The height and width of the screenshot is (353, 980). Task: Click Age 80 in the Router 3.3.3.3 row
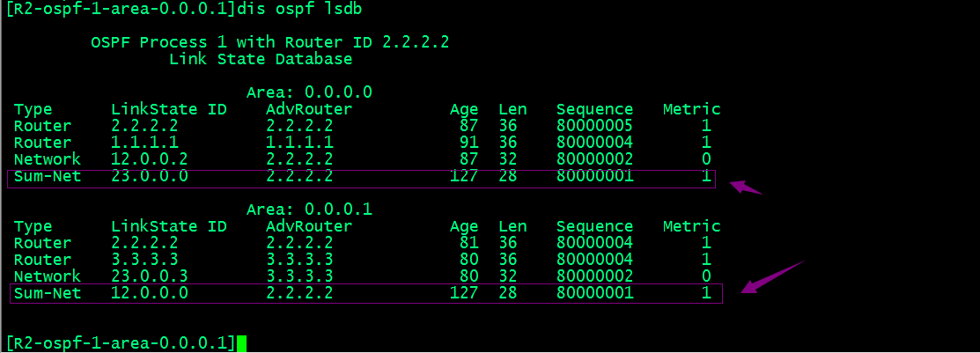[468, 259]
